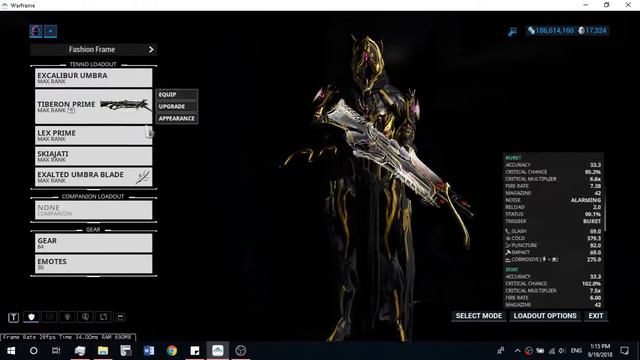Open the Fashion Frame loadout selector
This screenshot has width=640, height=360.
pos(93,49)
